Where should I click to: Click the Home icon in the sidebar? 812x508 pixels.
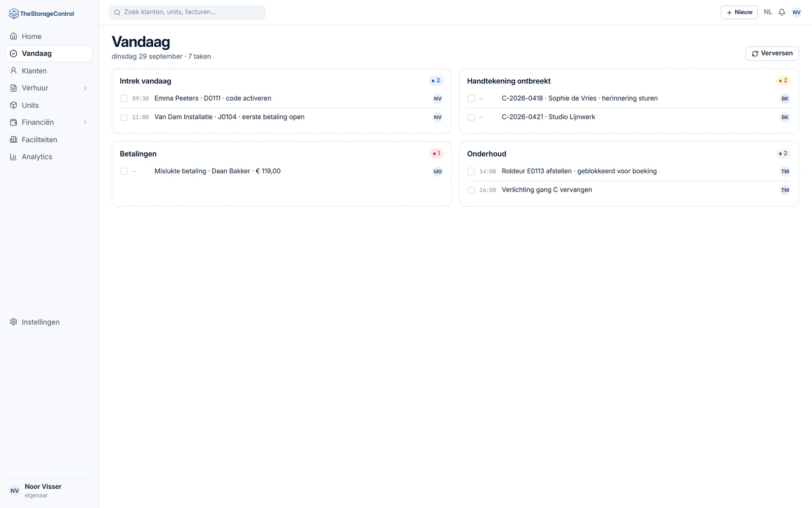[14, 36]
